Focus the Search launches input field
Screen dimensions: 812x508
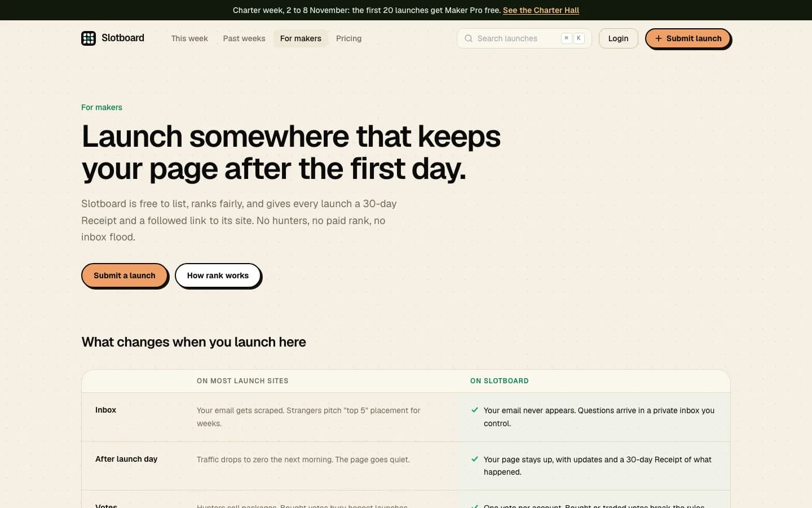pyautogui.click(x=524, y=38)
